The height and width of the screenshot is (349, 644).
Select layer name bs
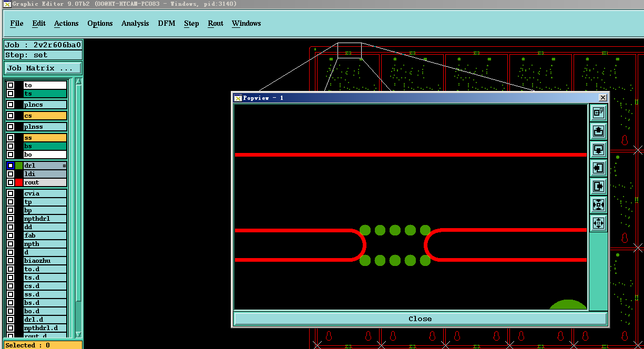coord(45,146)
